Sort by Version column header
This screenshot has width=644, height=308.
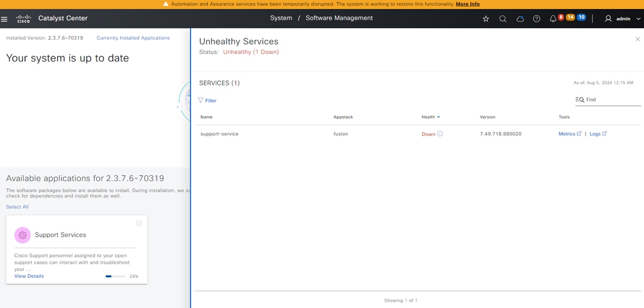point(487,117)
